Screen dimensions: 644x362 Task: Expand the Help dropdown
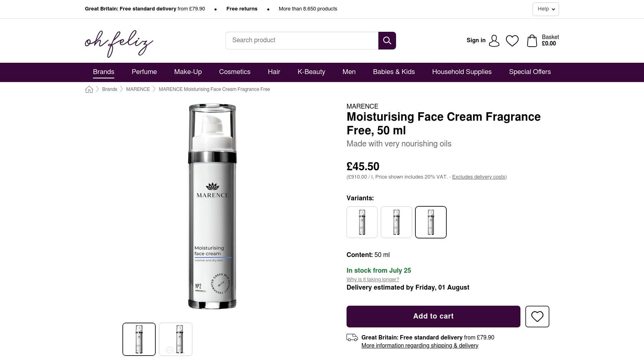(545, 9)
